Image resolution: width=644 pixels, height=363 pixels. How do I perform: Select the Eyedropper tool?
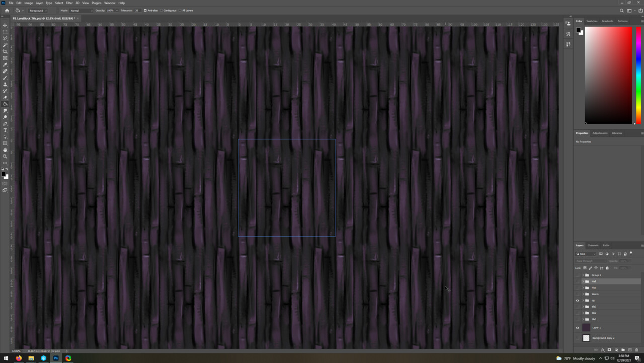pos(5,64)
